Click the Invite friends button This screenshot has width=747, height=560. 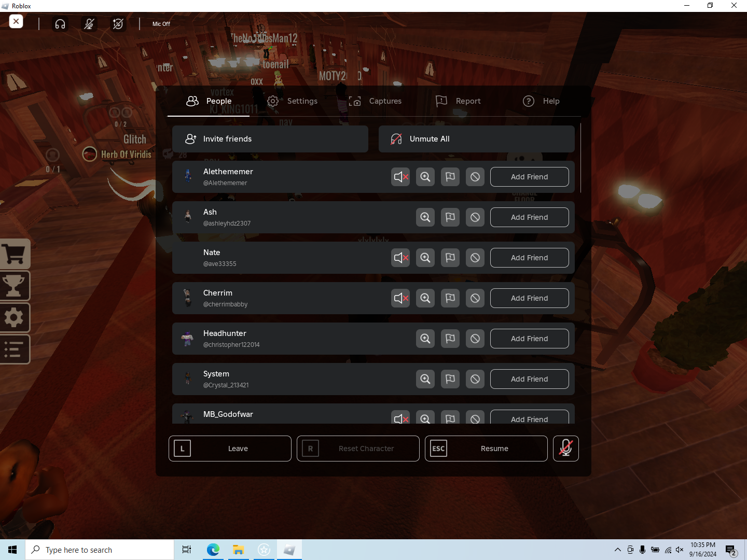pos(270,139)
